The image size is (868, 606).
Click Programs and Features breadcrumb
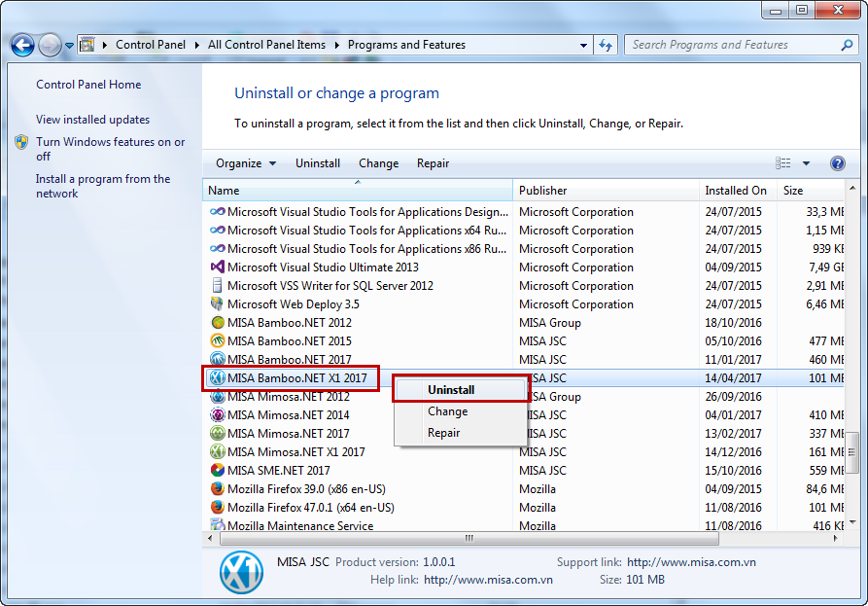click(x=406, y=45)
